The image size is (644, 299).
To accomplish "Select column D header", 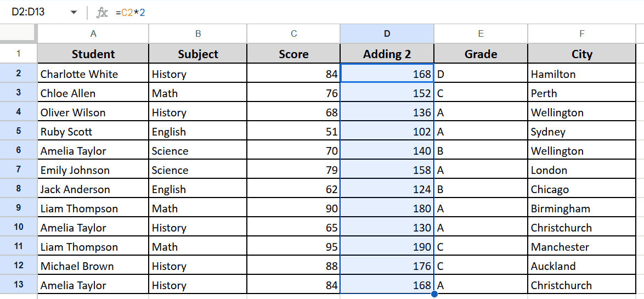I will tap(387, 33).
